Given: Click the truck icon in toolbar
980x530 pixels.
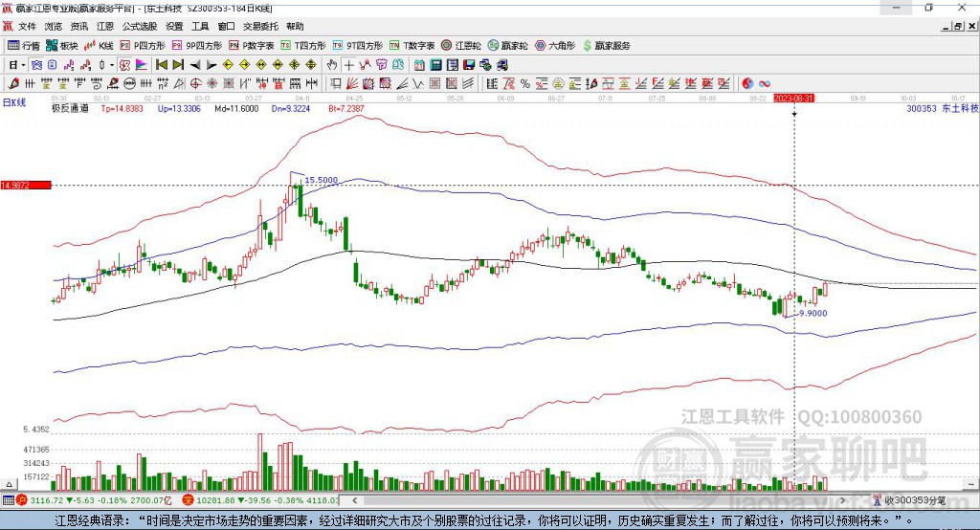Looking at the screenshot, I should 502,65.
